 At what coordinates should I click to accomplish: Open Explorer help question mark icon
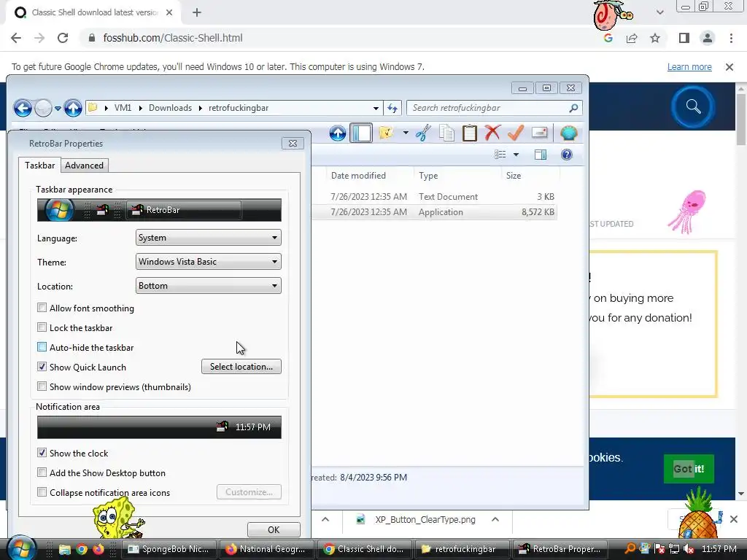pos(566,155)
